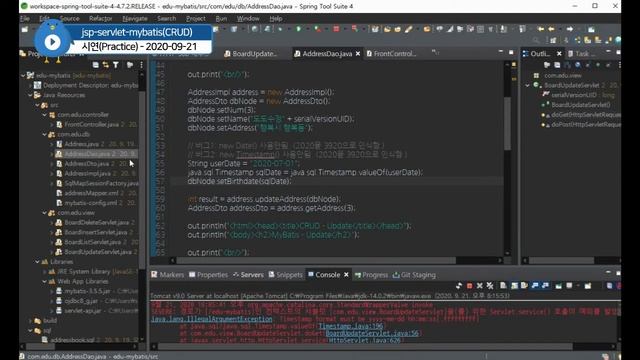Open the Window menu
640x360 pixels.
248,18
